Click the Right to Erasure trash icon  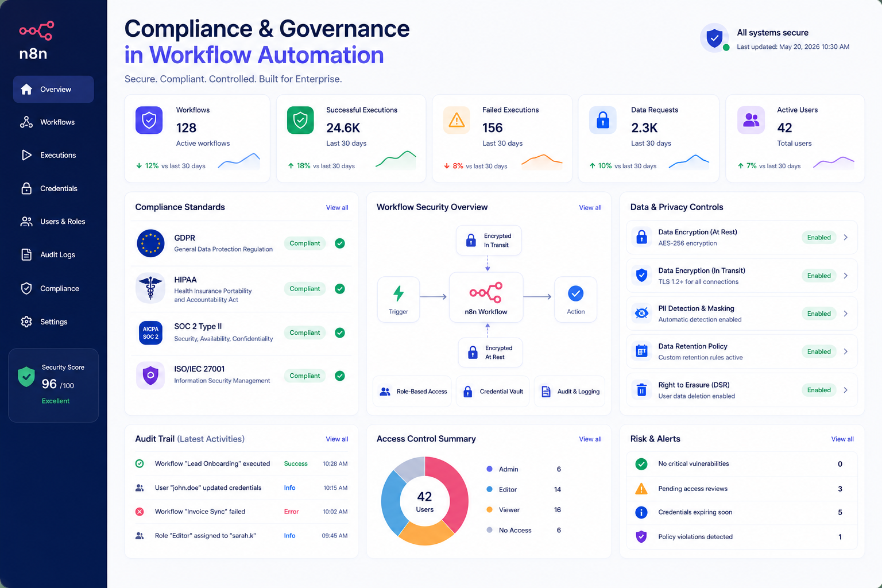pyautogui.click(x=641, y=390)
